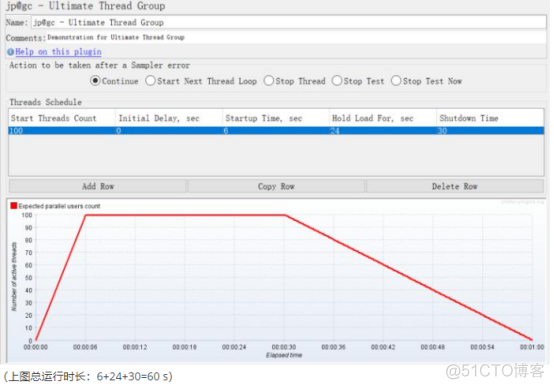554x389 pixels.
Task: Select the Stop Test radio option
Action: point(337,81)
